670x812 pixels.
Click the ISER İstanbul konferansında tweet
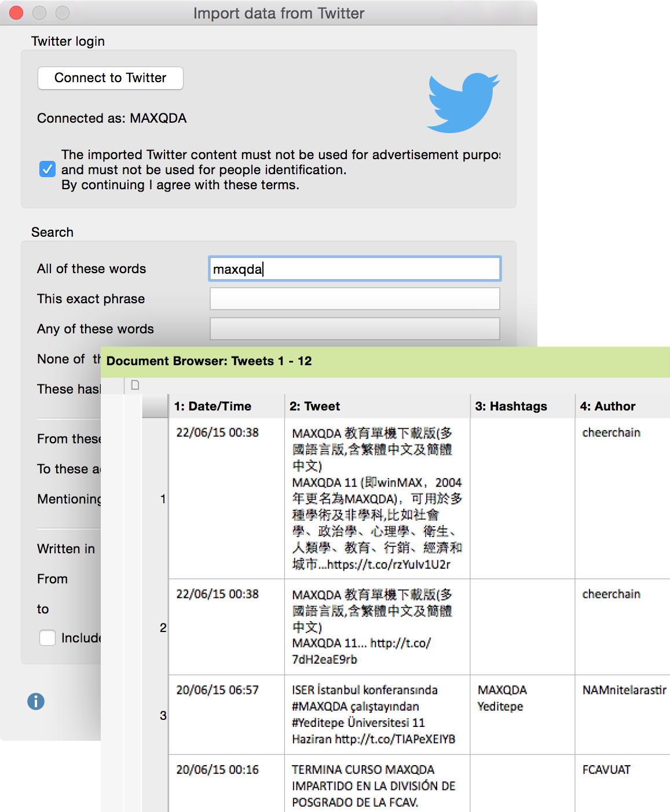tap(377, 715)
